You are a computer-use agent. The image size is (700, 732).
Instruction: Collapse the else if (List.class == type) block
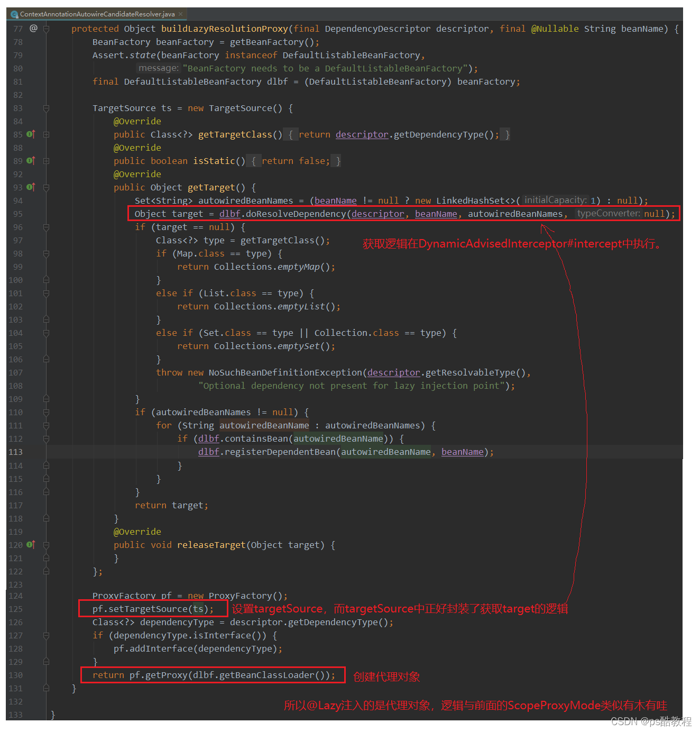click(x=46, y=293)
